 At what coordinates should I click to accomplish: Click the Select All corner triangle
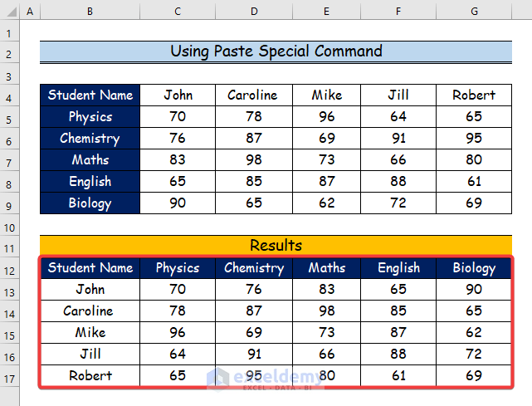10,11
